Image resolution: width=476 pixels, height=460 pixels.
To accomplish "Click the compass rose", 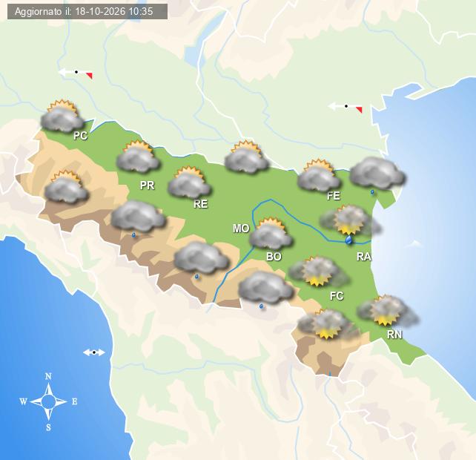I will (49, 401).
